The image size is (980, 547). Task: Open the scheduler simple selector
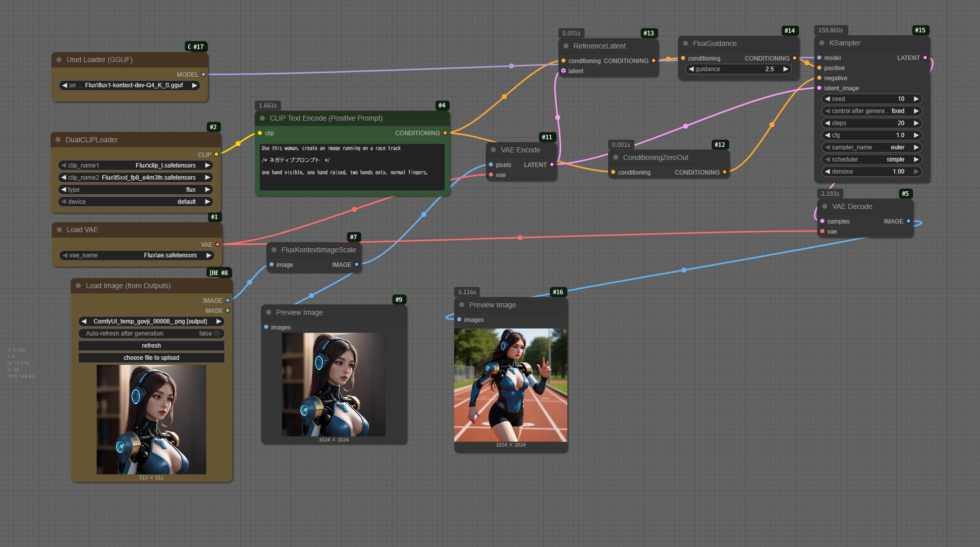(x=872, y=159)
